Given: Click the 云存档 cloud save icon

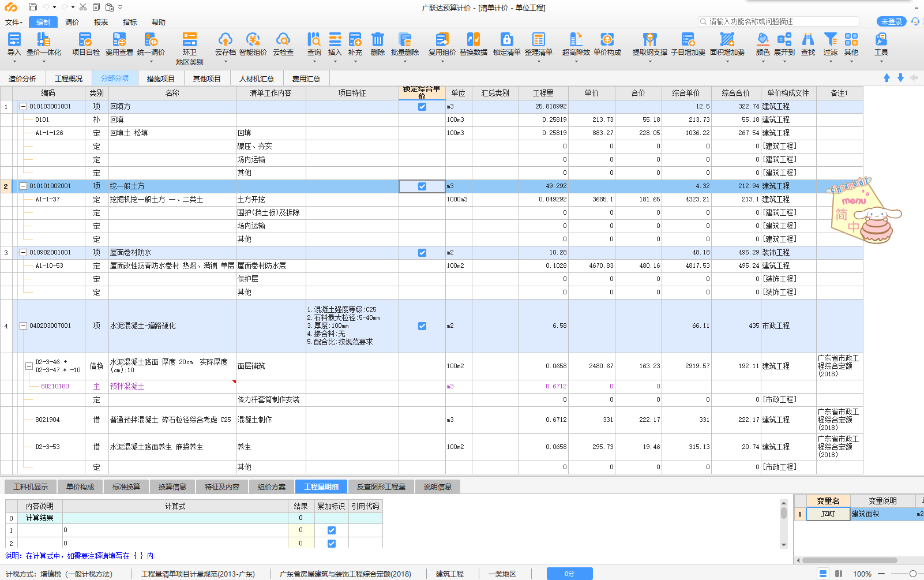Looking at the screenshot, I should [225, 44].
